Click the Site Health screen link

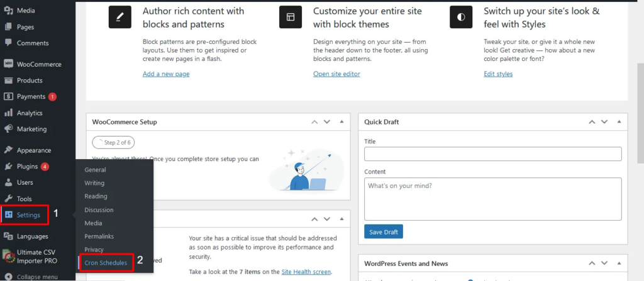[x=306, y=272]
